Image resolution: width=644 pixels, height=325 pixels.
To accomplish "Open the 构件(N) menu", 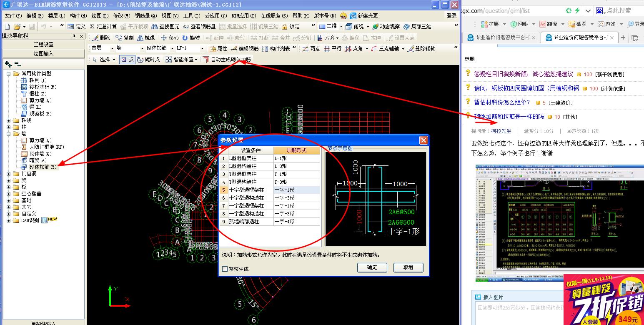I will 78,15.
